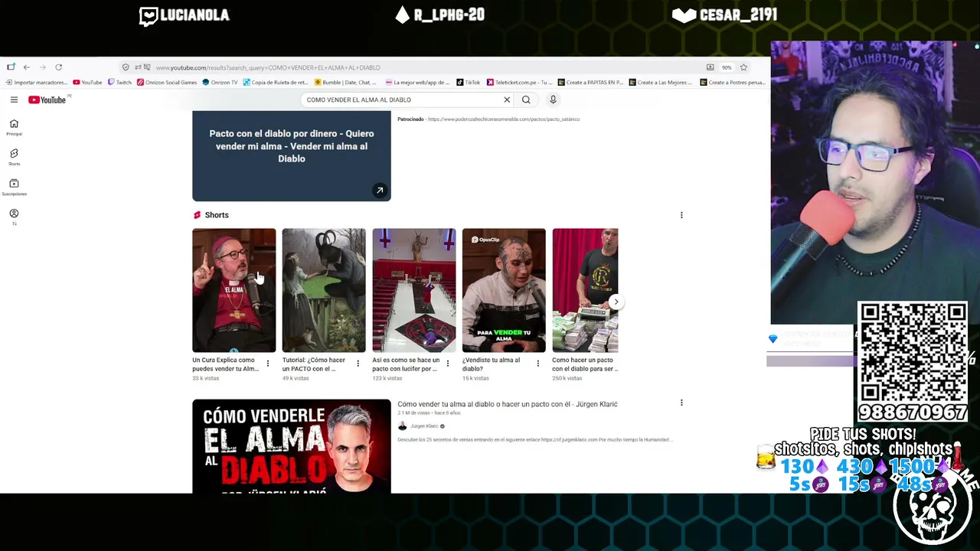Open 'Un Cura Explica como puedes vender' title
The image size is (980, 551).
coord(225,364)
